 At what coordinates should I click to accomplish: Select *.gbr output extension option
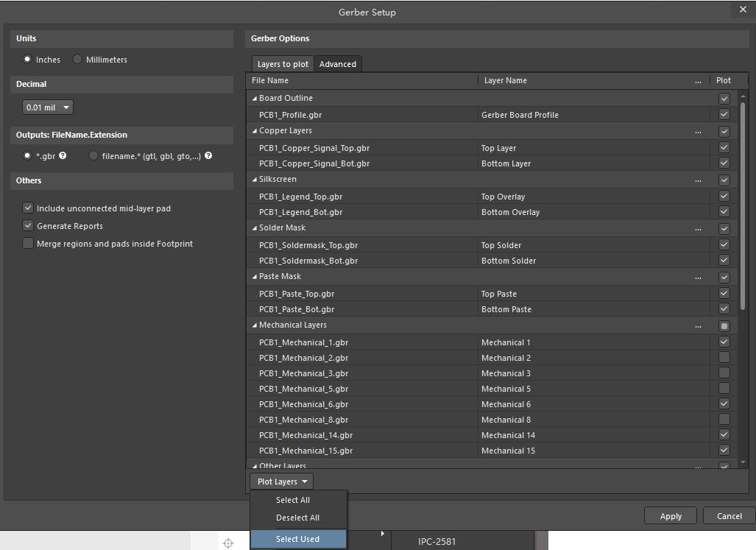tap(27, 155)
